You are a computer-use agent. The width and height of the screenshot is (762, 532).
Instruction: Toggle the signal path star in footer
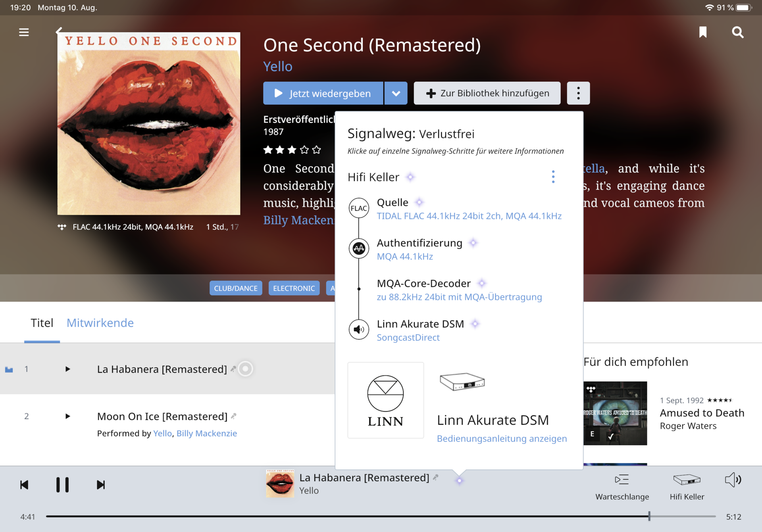(x=459, y=481)
